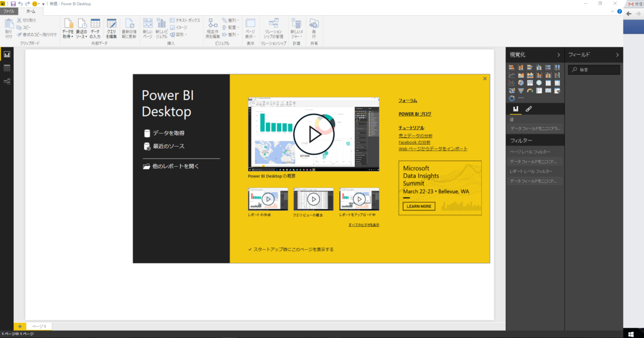Add a new page with plus button
644x338 pixels.
click(19, 327)
